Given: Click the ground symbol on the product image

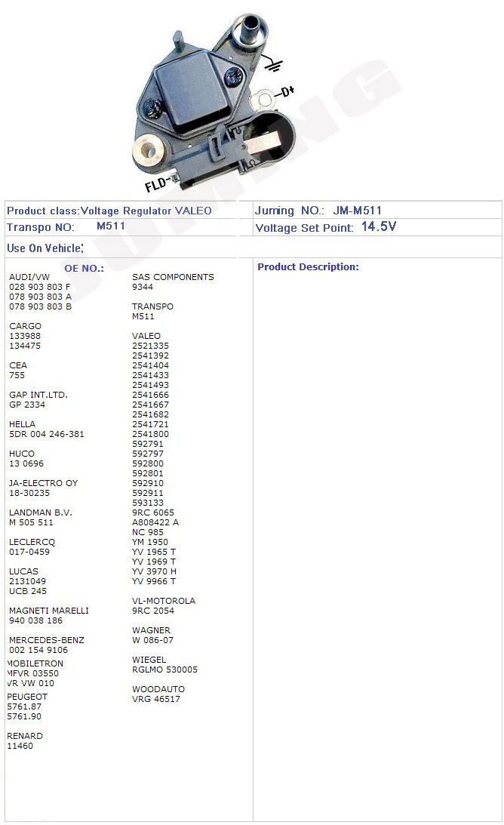Looking at the screenshot, I should coord(272,64).
